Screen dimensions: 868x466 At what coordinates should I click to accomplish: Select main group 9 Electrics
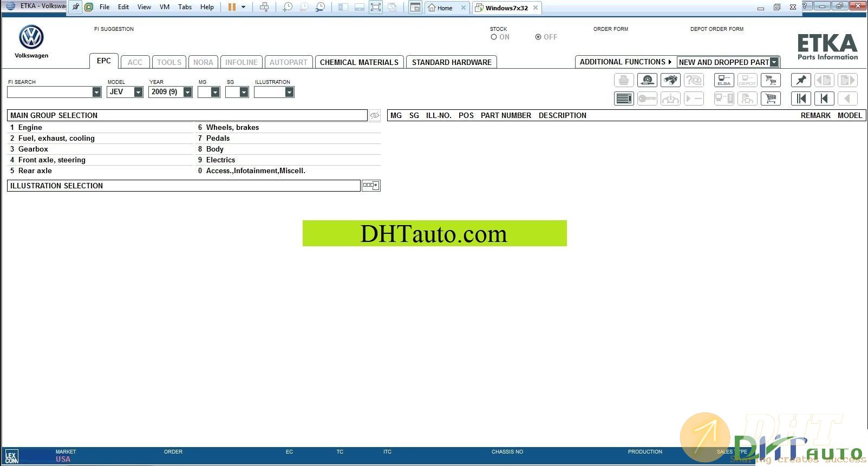pos(288,160)
